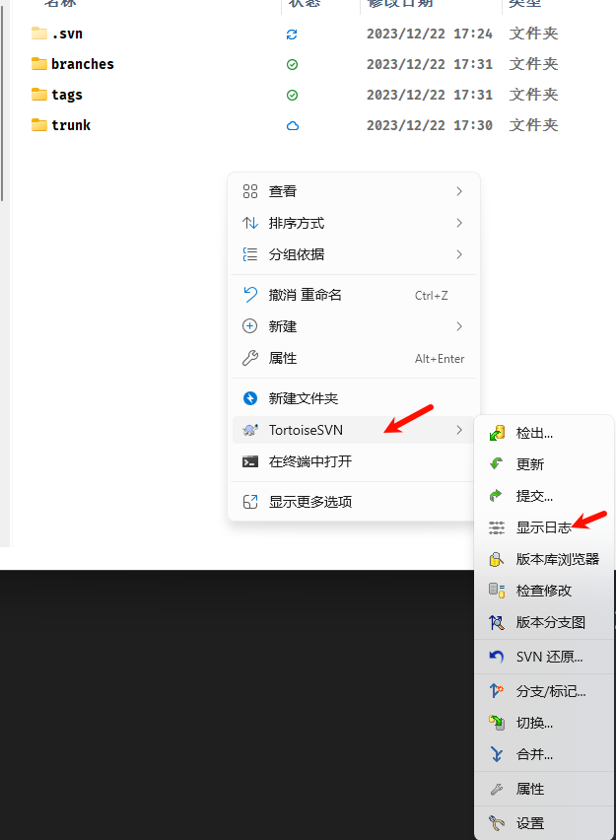Click the SVN Revert undo icon
Screen dimensions: 616x840
(497, 657)
